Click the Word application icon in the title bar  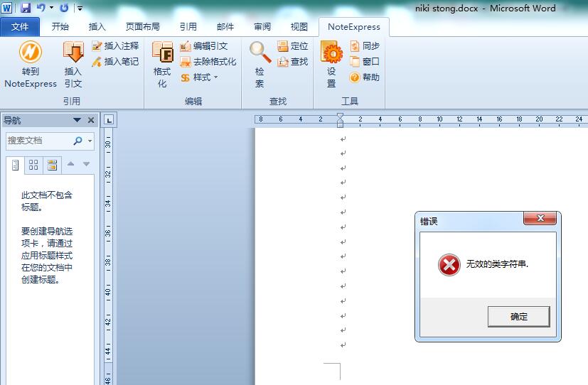point(6,8)
